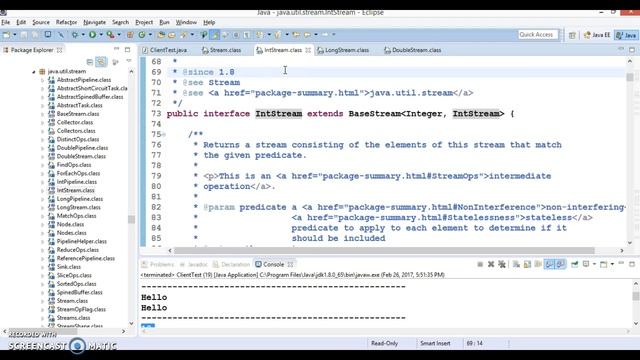Switch to the ClientTest.java editor tab
Image resolution: width=640 pixels, height=360 pixels.
pyautogui.click(x=165, y=50)
